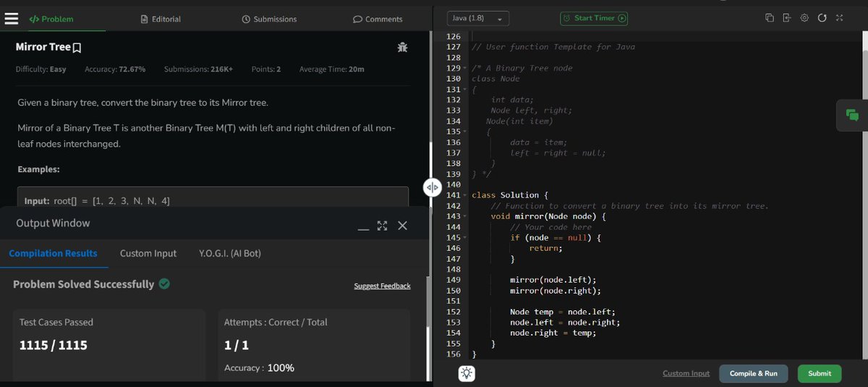
Task: Enter fullscreen editor mode
Action: pyautogui.click(x=839, y=18)
